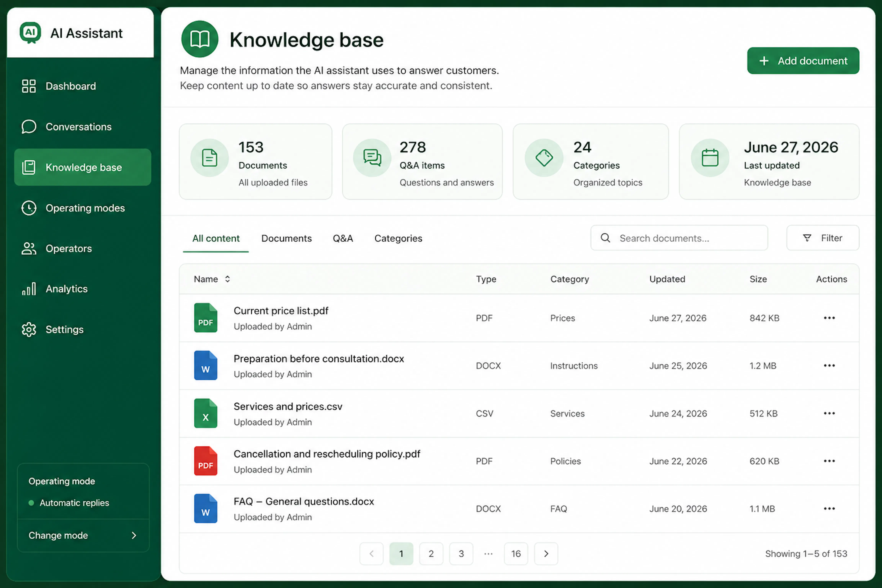The width and height of the screenshot is (882, 588).
Task: Open the Filter dropdown
Action: (822, 238)
